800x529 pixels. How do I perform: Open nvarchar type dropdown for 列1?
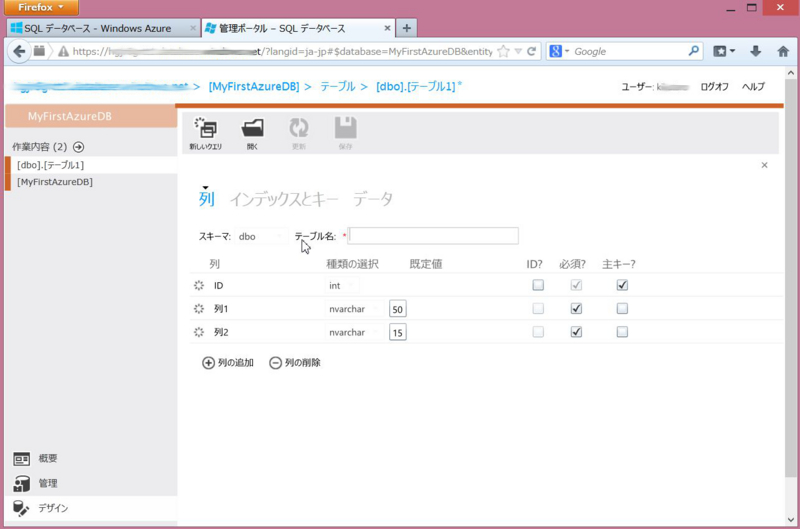(x=354, y=309)
